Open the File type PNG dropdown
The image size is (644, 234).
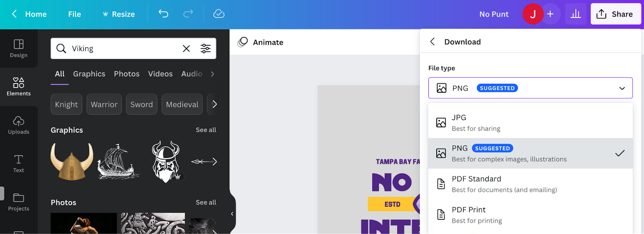[530, 88]
